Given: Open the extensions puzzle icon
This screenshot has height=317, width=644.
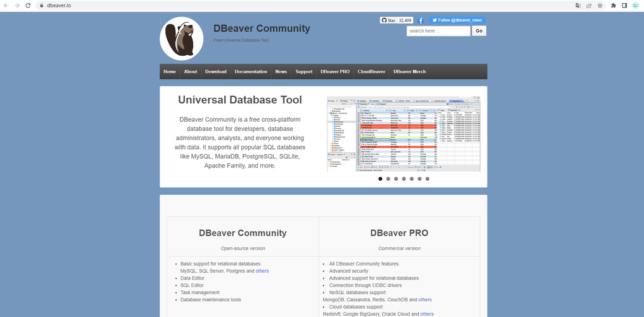Looking at the screenshot, I should coord(614,6).
